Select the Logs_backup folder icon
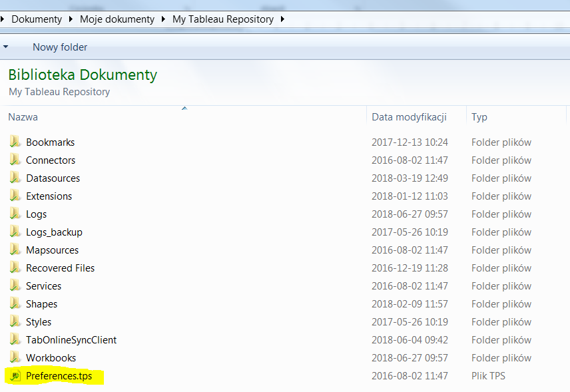 pos(15,232)
